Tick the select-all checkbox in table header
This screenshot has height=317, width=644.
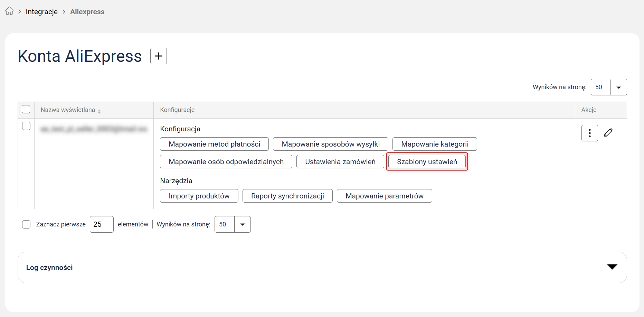point(26,110)
